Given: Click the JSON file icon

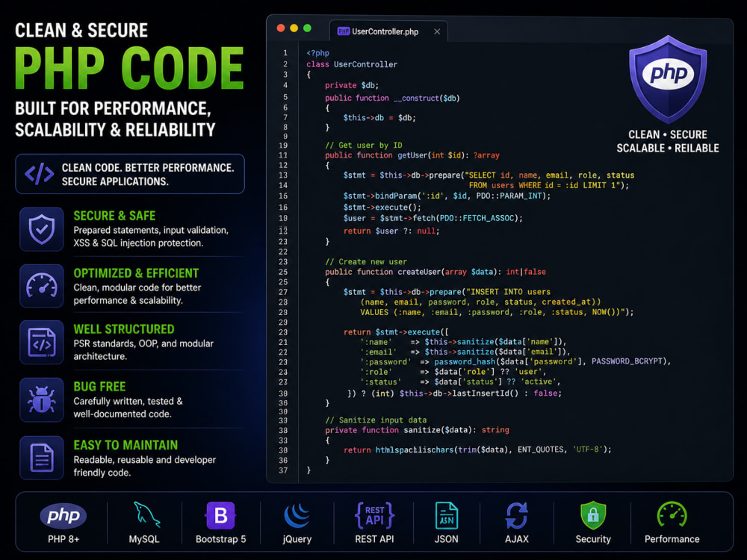Looking at the screenshot, I should 447,516.
